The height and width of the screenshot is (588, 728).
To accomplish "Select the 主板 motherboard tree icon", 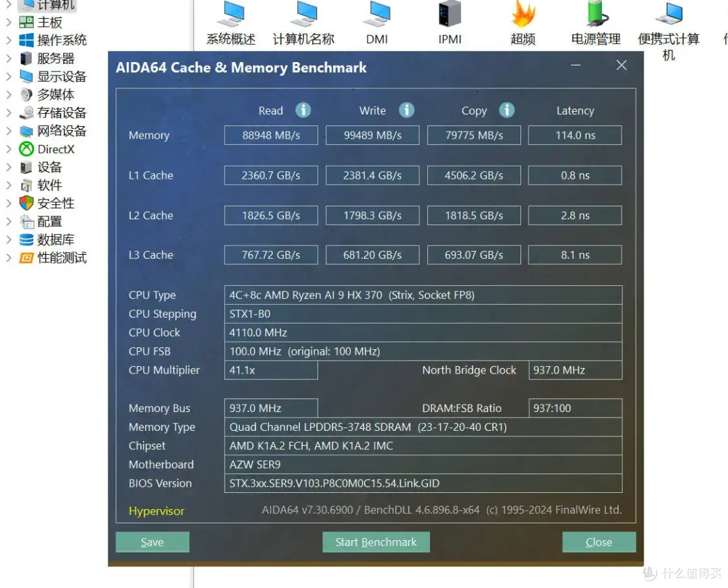I will (26, 22).
